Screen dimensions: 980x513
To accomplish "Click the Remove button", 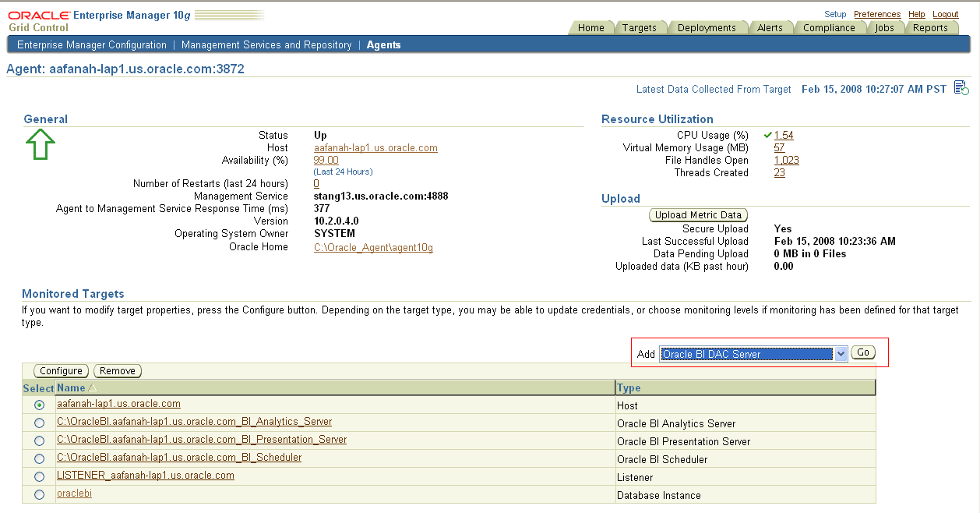I will [x=117, y=370].
